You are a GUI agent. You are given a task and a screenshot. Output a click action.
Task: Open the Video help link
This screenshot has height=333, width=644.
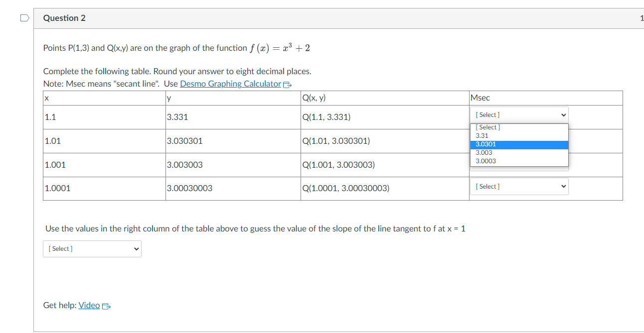click(x=88, y=305)
